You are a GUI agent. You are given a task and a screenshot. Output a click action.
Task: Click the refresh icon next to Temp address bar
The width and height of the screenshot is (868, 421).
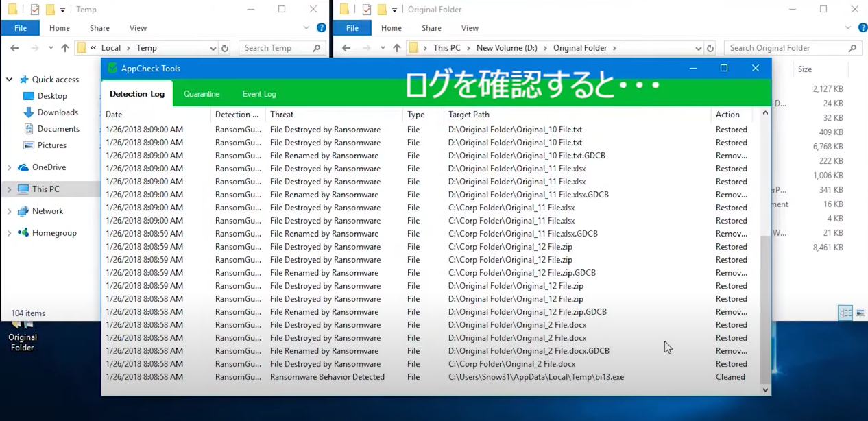tap(225, 47)
